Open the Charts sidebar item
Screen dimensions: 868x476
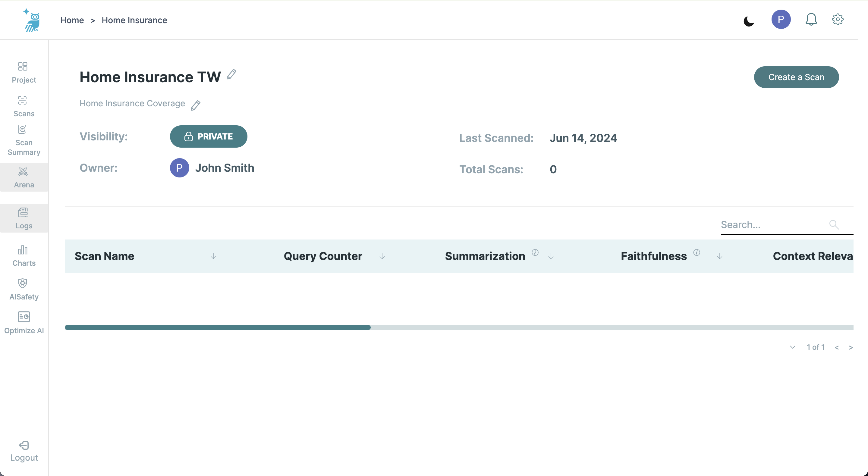tap(24, 256)
